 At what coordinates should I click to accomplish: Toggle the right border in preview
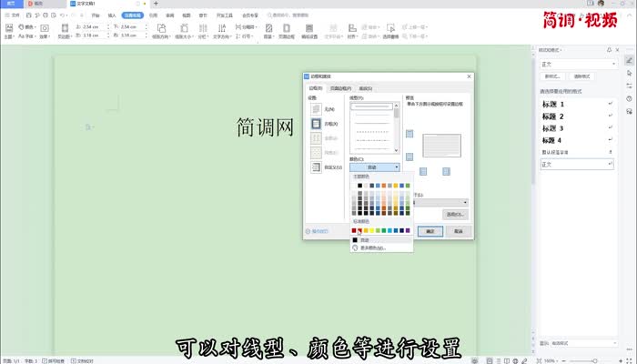(x=446, y=171)
